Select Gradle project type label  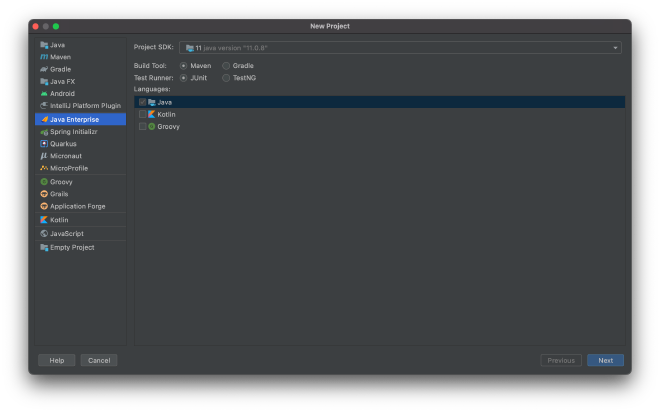(x=60, y=69)
